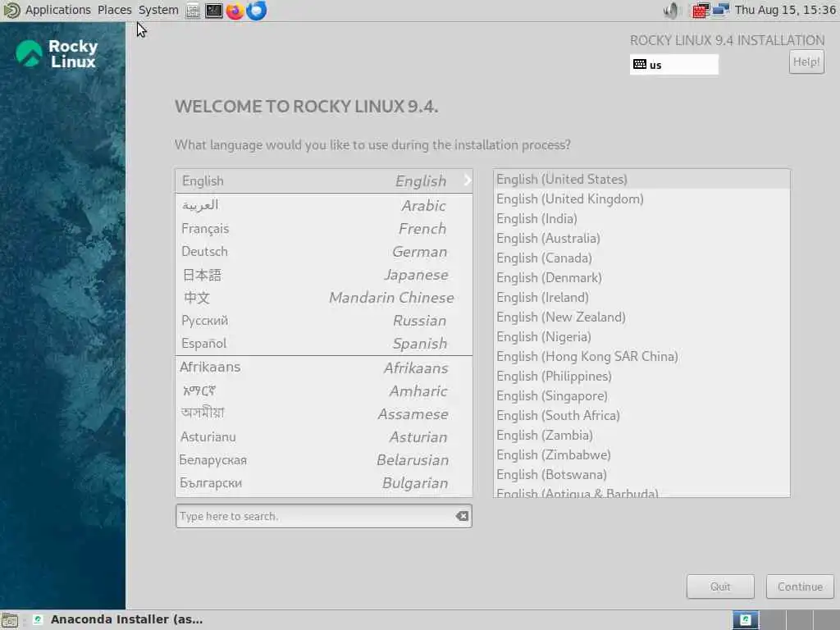
Task: Click the red firewall tray icon
Action: click(x=701, y=10)
